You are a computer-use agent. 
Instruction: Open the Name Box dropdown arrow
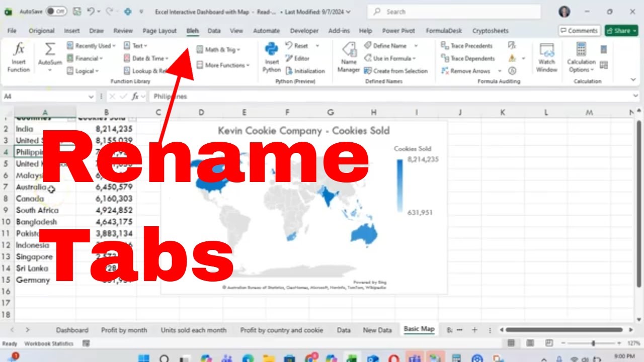pos(91,96)
